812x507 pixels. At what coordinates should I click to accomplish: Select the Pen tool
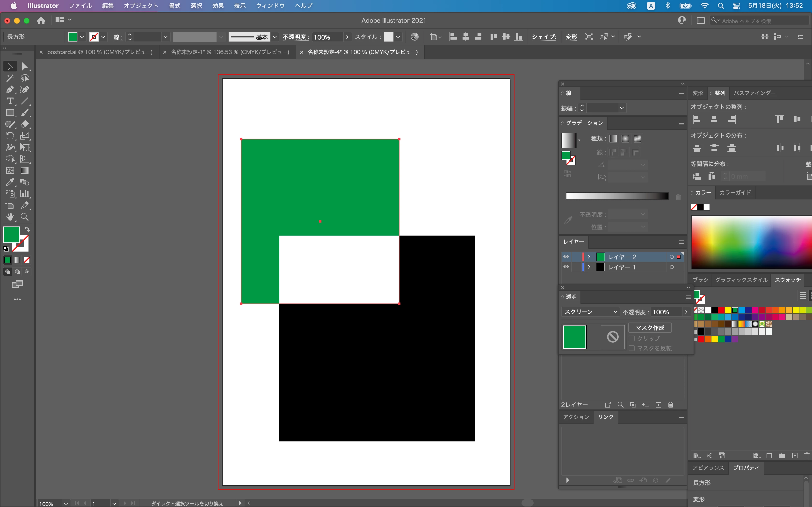10,90
